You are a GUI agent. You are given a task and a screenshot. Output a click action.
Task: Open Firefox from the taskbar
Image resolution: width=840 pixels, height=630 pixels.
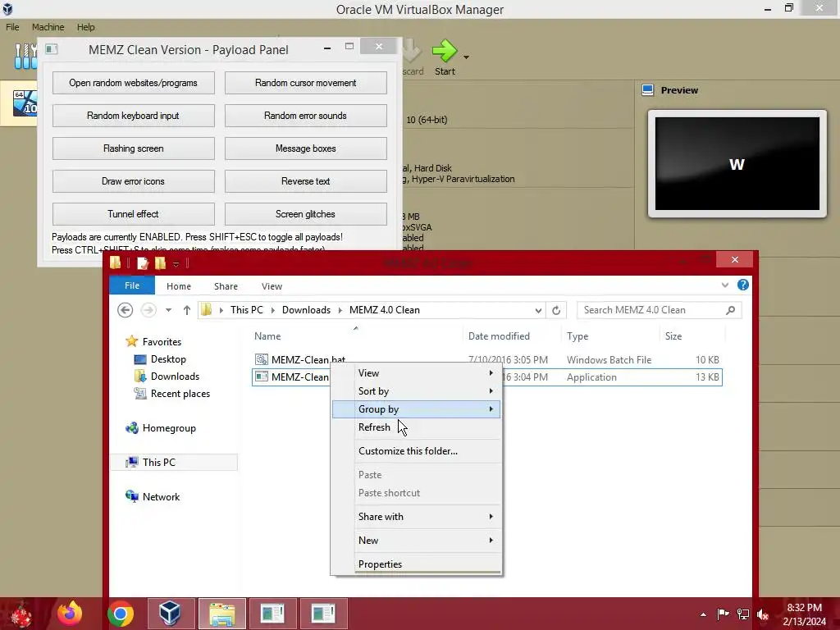point(70,614)
